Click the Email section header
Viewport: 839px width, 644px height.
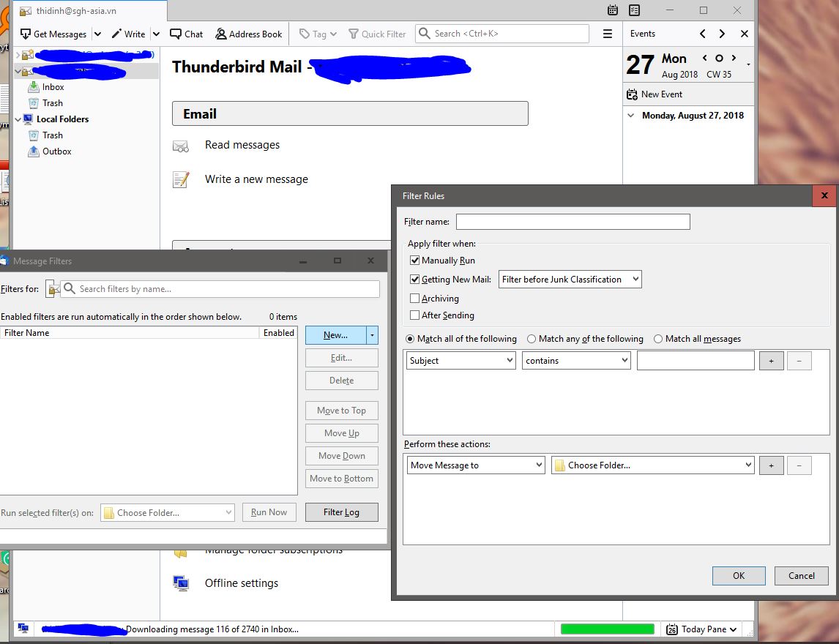click(x=350, y=113)
